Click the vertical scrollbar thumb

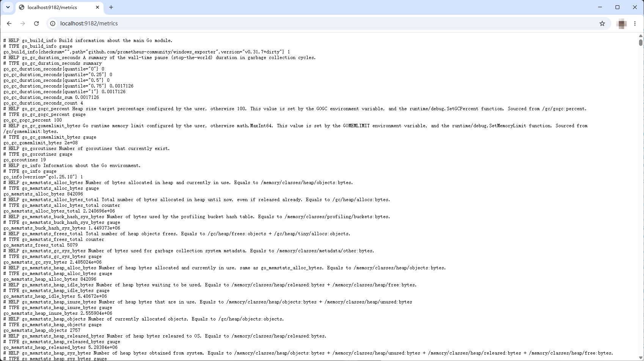click(641, 42)
